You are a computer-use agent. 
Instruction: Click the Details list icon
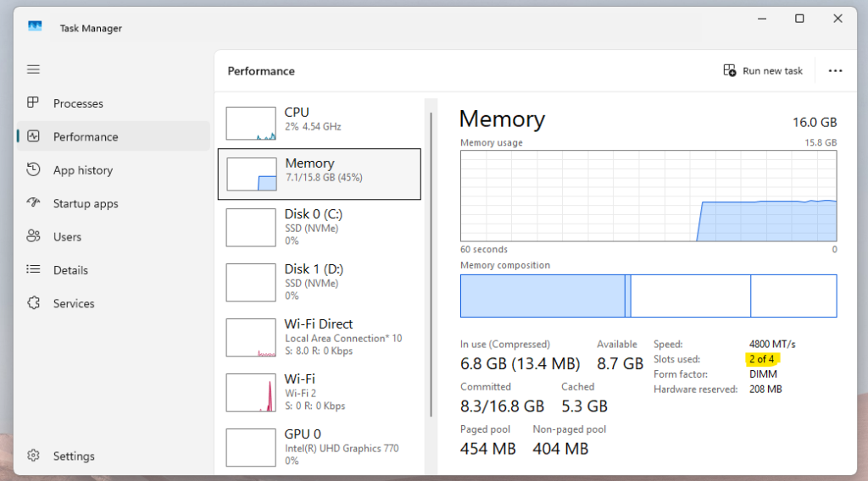pyautogui.click(x=33, y=269)
